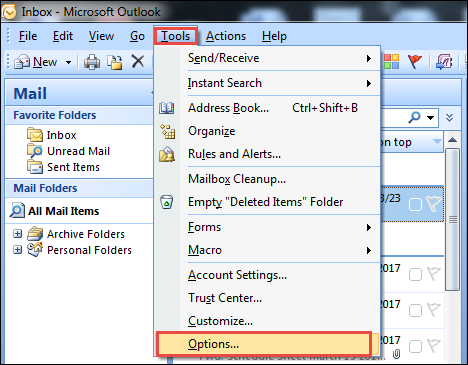Toggle flag on the highlighted message
Viewport: 468px width, 365px height.
coord(434,204)
